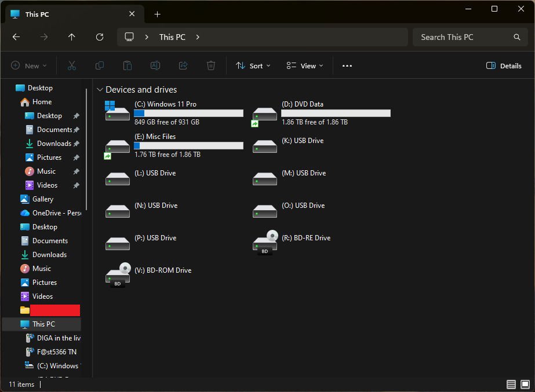Select This PC in the navigation pane
The image size is (535, 392).
[x=42, y=324]
